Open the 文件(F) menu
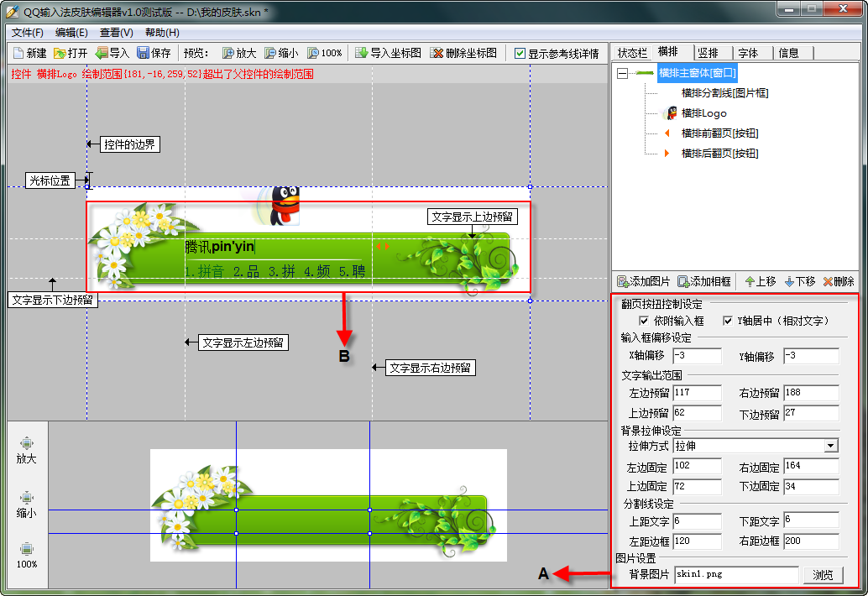The width and height of the screenshot is (868, 596). pos(27,33)
